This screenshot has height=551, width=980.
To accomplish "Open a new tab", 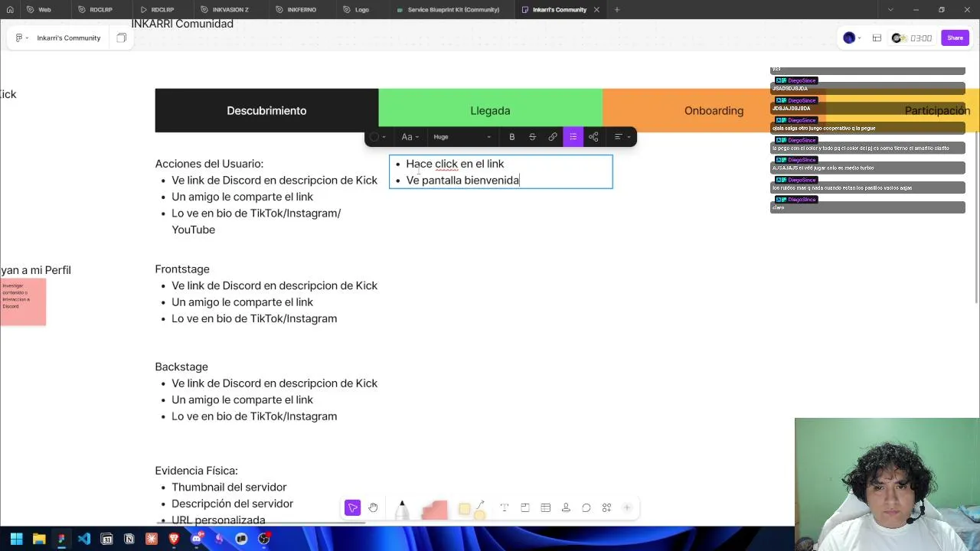I will pos(617,10).
